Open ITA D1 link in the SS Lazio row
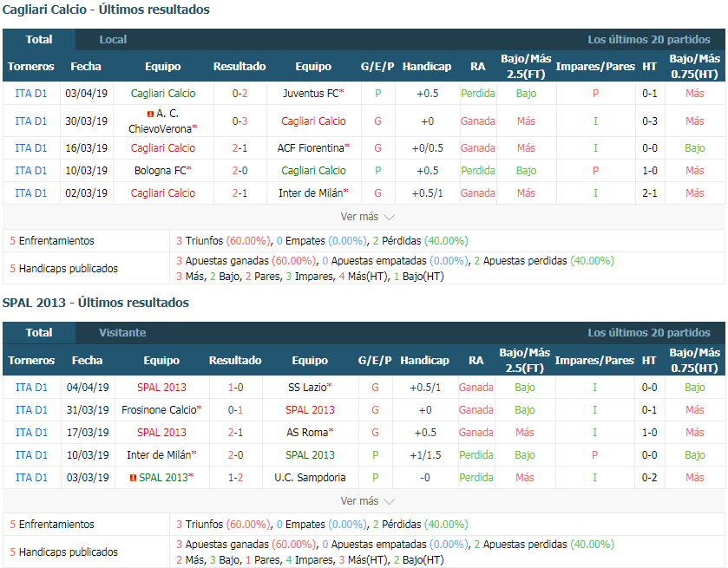 coord(31,387)
